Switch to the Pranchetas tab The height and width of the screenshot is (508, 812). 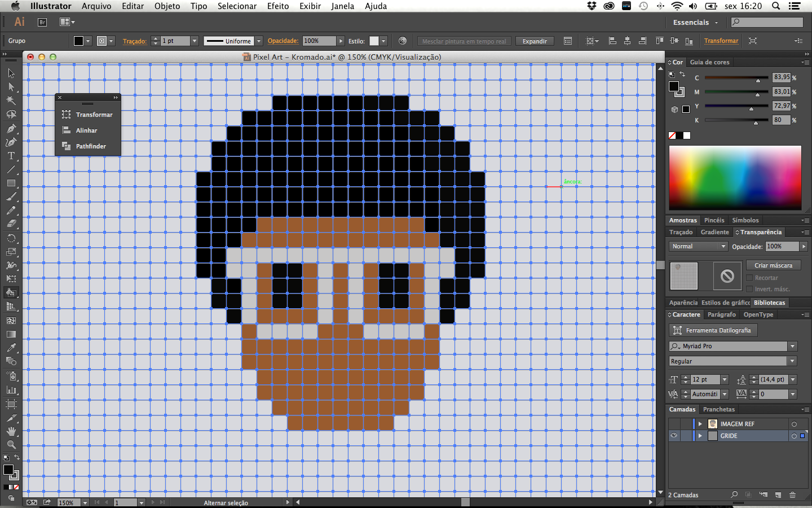click(719, 409)
